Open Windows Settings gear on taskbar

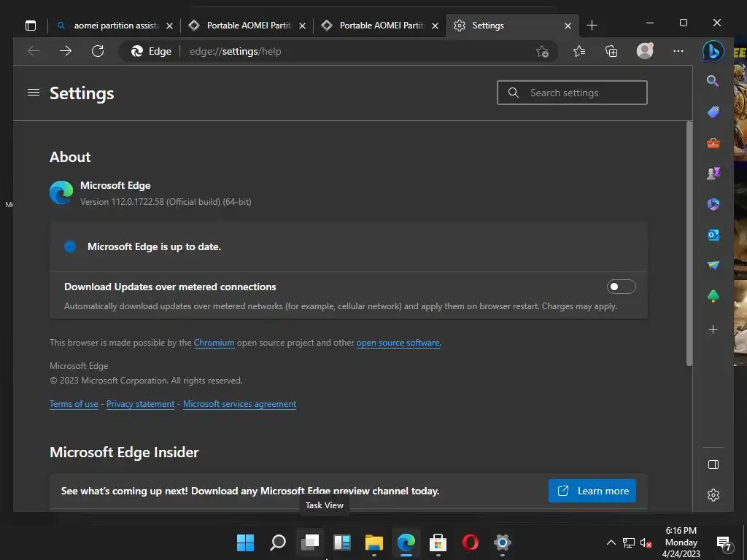click(x=502, y=542)
